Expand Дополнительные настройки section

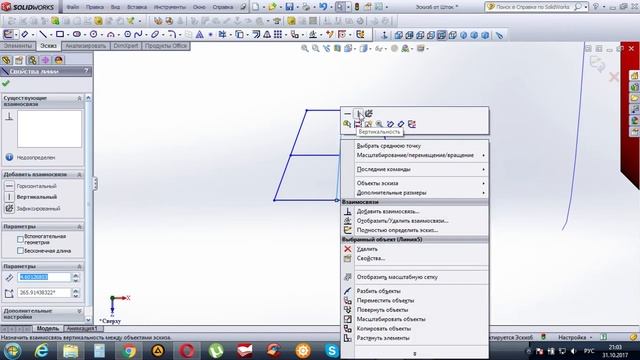click(x=80, y=311)
